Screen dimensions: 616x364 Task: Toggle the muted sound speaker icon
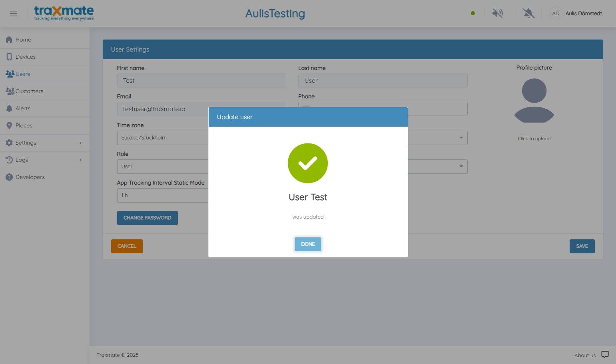tap(498, 13)
